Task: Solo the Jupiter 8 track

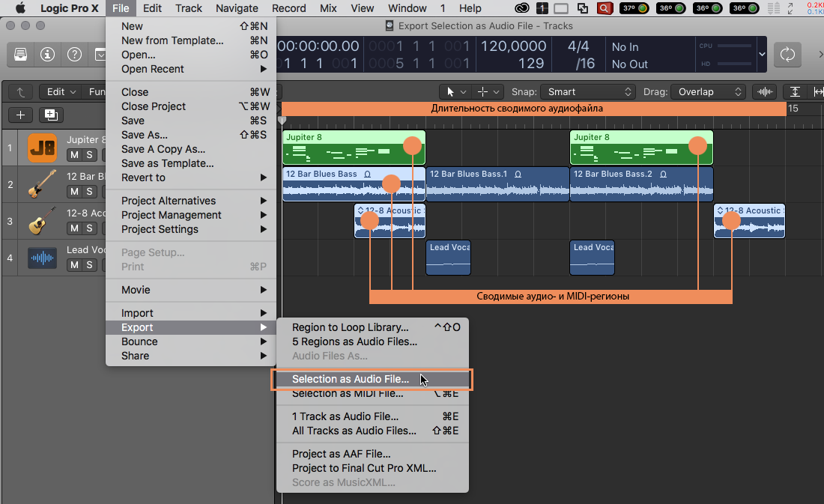Action: click(x=89, y=154)
